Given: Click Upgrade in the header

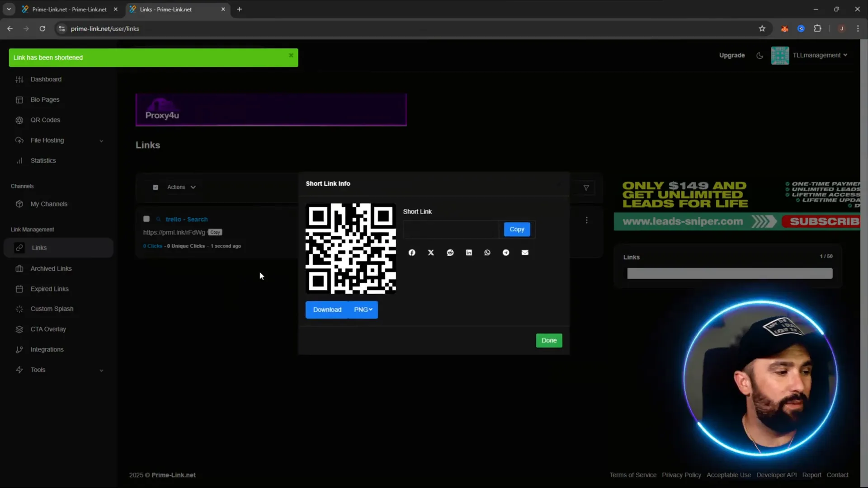Looking at the screenshot, I should (x=732, y=55).
